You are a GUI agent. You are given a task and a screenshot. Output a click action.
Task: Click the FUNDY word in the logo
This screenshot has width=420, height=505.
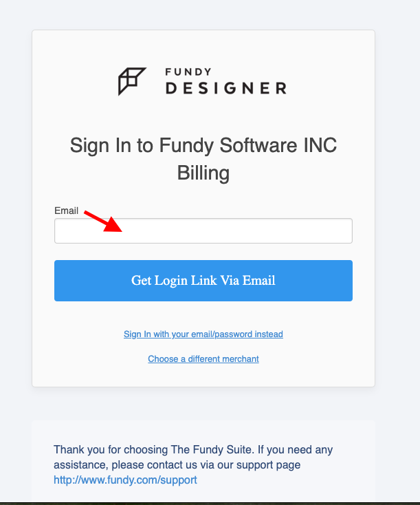(x=188, y=72)
